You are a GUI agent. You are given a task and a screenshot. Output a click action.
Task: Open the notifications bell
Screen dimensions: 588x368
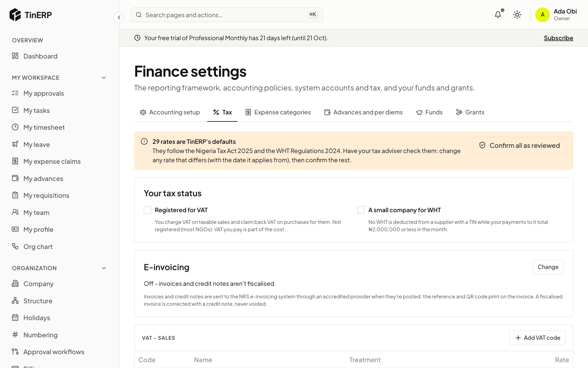tap(498, 15)
